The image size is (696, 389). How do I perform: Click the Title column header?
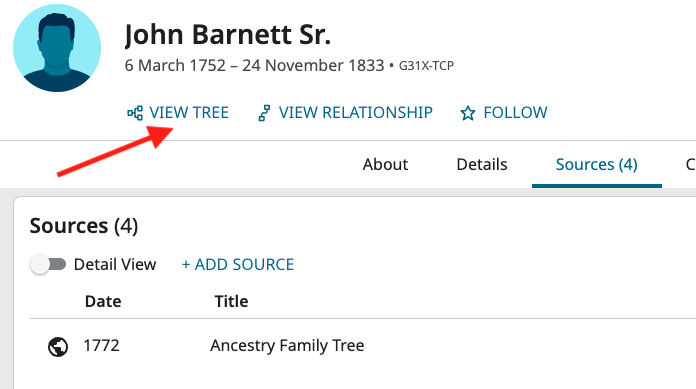coord(231,302)
